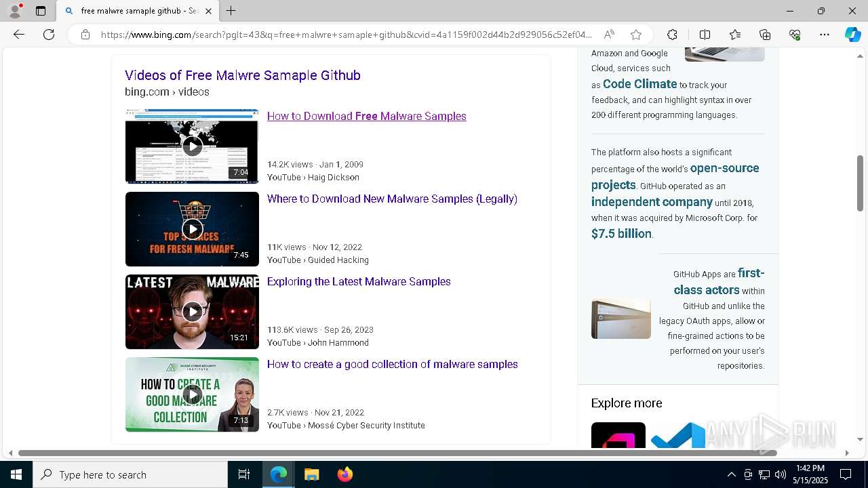Open Exploring the Latest Malware Samples link
Viewport: 868px width, 488px height.
(x=359, y=281)
